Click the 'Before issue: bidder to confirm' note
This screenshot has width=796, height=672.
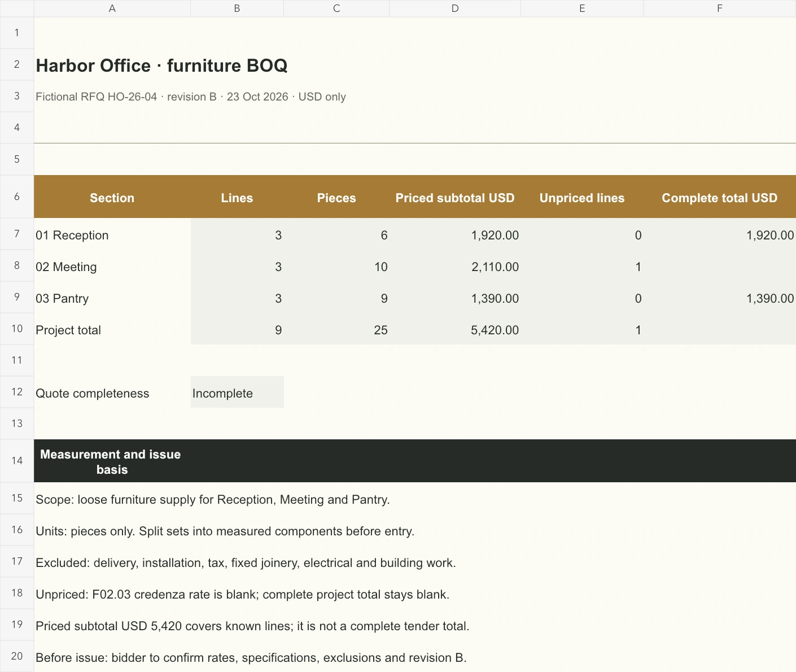(x=251, y=657)
